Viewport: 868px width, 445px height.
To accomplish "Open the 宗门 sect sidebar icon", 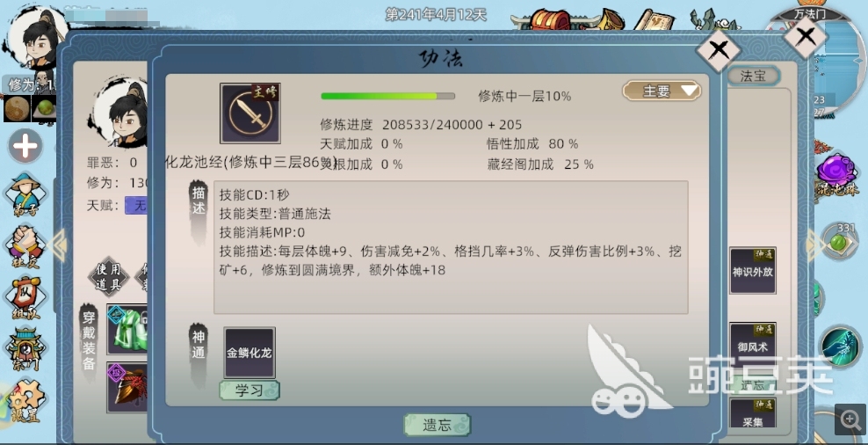I will pos(25,350).
